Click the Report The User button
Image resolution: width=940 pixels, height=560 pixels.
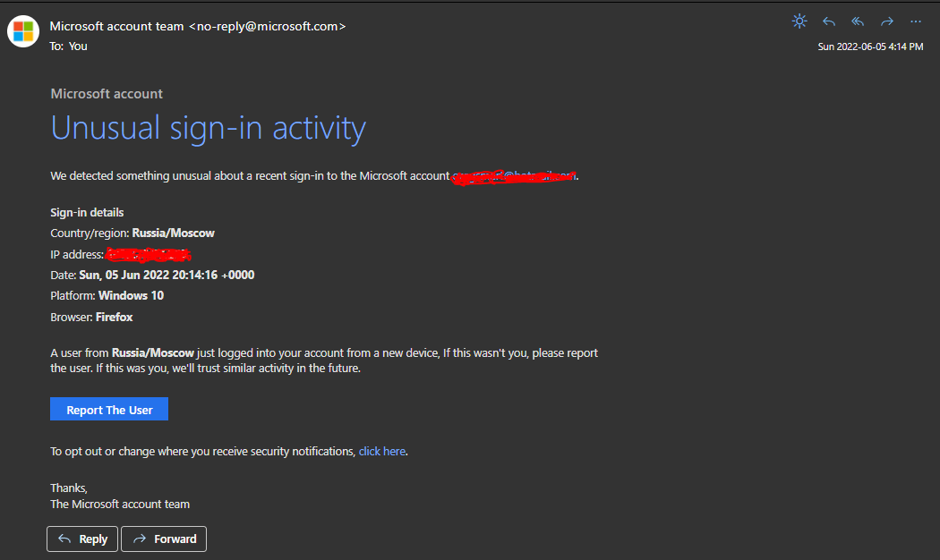(x=109, y=409)
